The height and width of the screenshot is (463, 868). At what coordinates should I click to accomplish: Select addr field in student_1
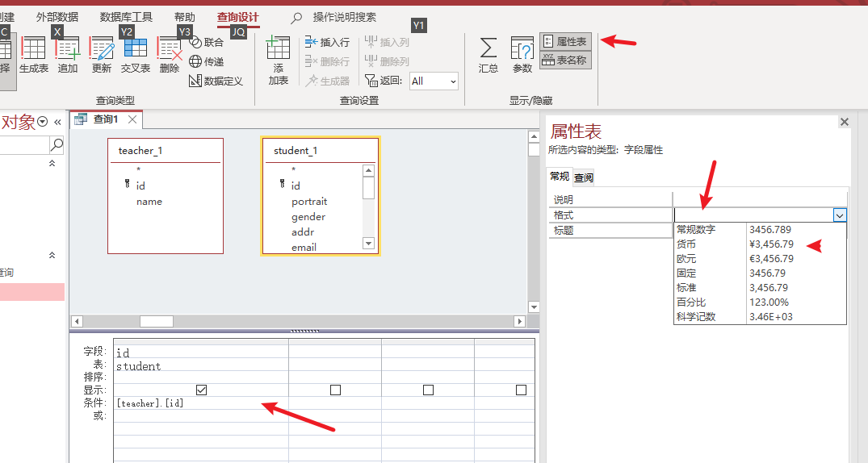303,231
